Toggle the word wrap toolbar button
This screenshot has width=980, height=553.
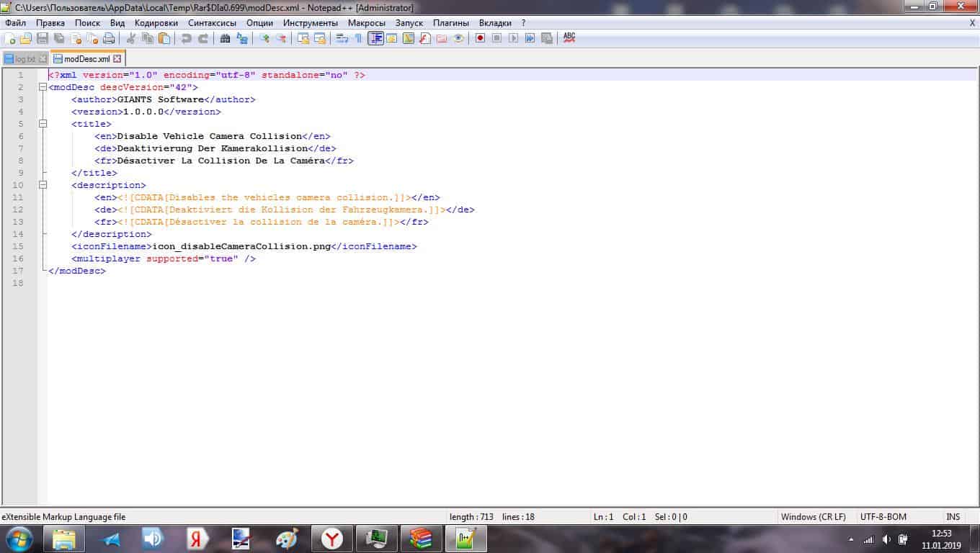click(342, 38)
